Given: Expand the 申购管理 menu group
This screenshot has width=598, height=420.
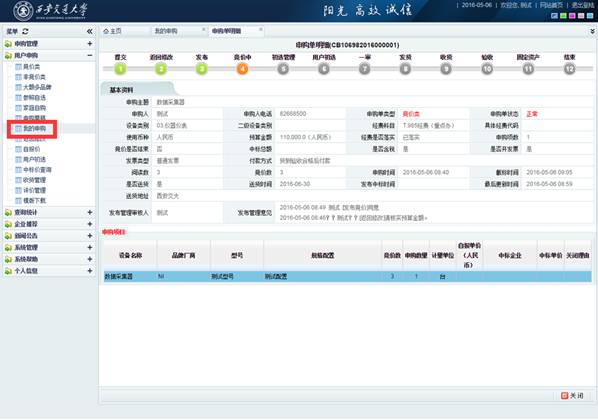Looking at the screenshot, I should point(90,44).
